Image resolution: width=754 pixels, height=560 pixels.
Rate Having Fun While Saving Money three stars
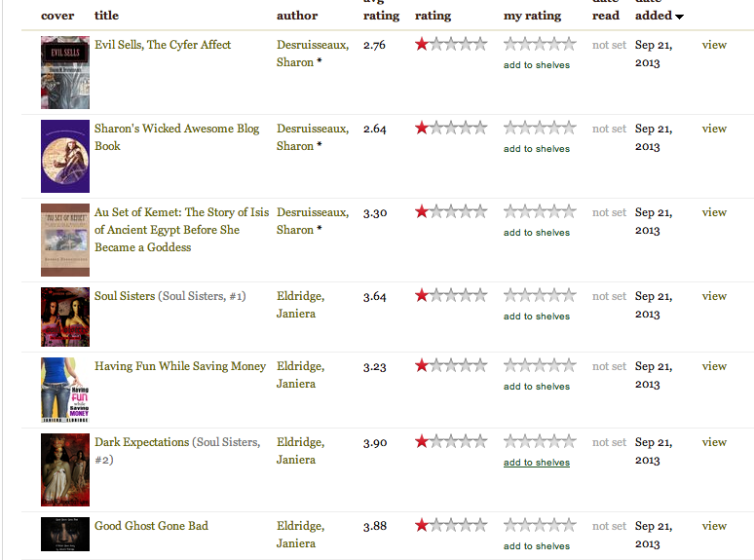click(540, 365)
